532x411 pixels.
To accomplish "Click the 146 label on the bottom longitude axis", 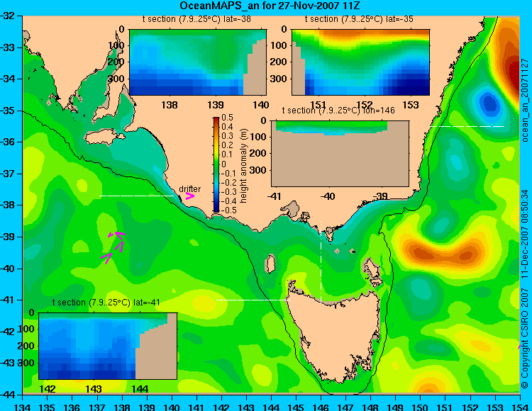I will click(x=321, y=407).
